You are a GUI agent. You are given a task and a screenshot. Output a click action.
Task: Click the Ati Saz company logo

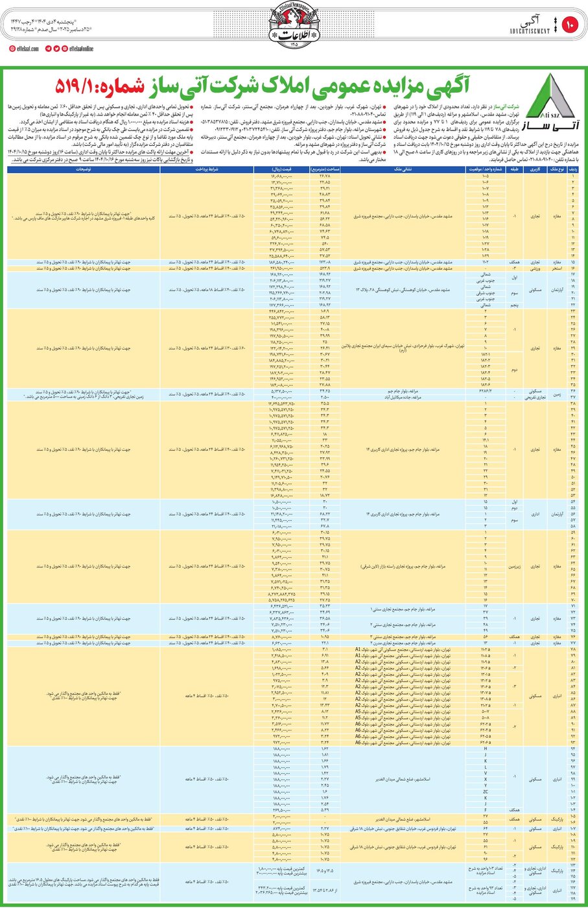tap(550, 102)
